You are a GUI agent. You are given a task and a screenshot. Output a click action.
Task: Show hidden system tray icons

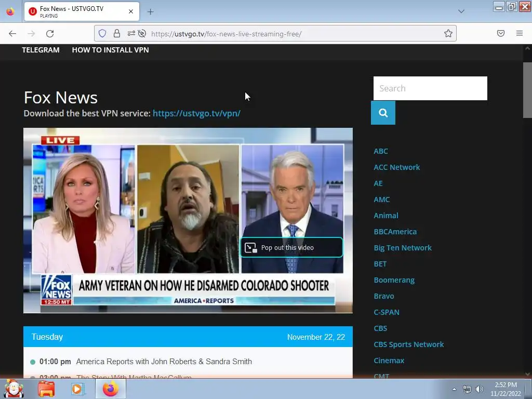(454, 389)
